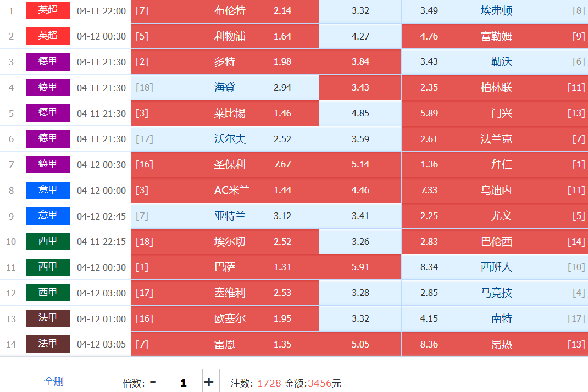This screenshot has height=392, width=588.
Task: Select 海登 home win at 2.94
Action: [x=225, y=88]
